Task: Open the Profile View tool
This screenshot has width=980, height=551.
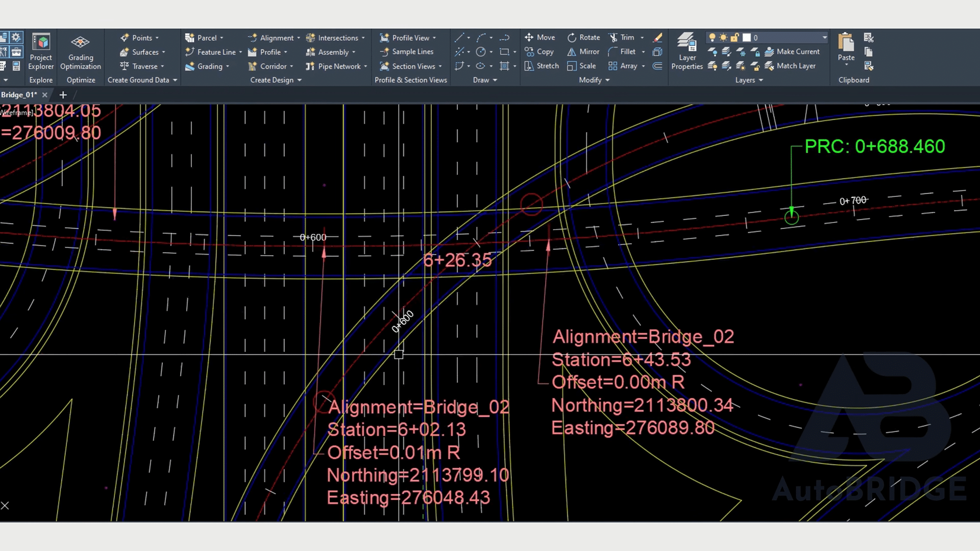Action: pyautogui.click(x=410, y=37)
